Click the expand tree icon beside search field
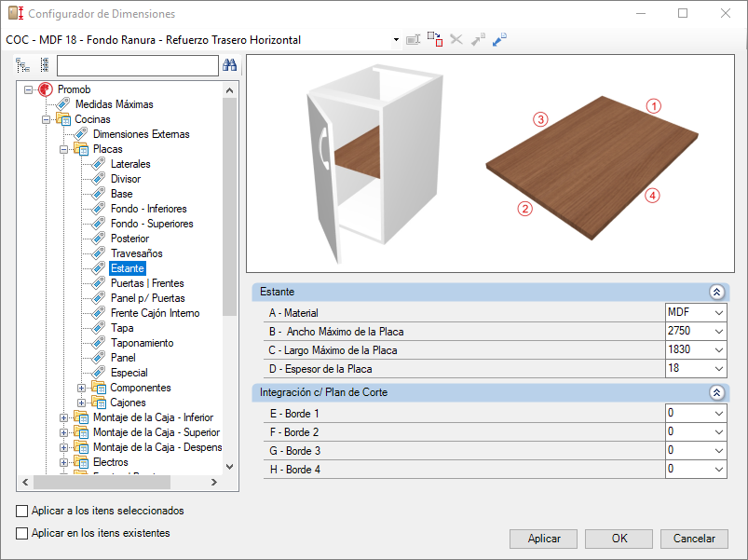Screen dimensions: 748x560 tap(22, 65)
